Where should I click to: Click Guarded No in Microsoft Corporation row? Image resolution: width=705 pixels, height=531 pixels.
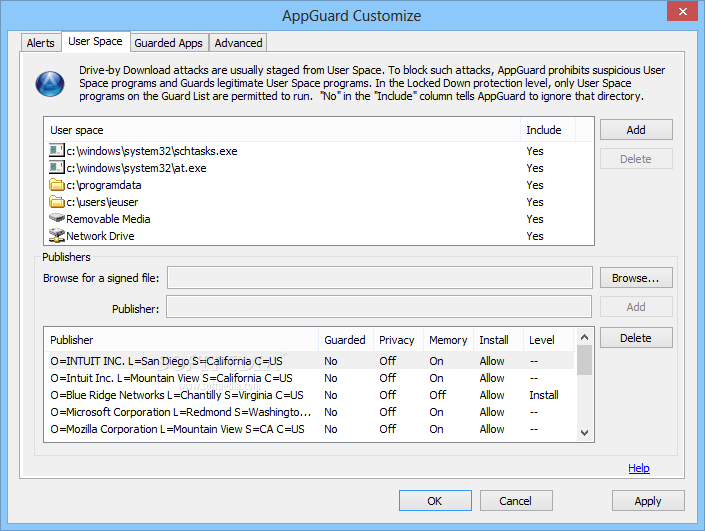[x=331, y=412]
